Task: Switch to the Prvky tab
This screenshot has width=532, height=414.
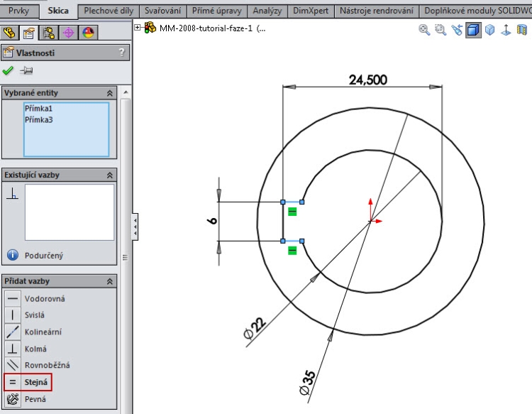Action: tap(18, 11)
